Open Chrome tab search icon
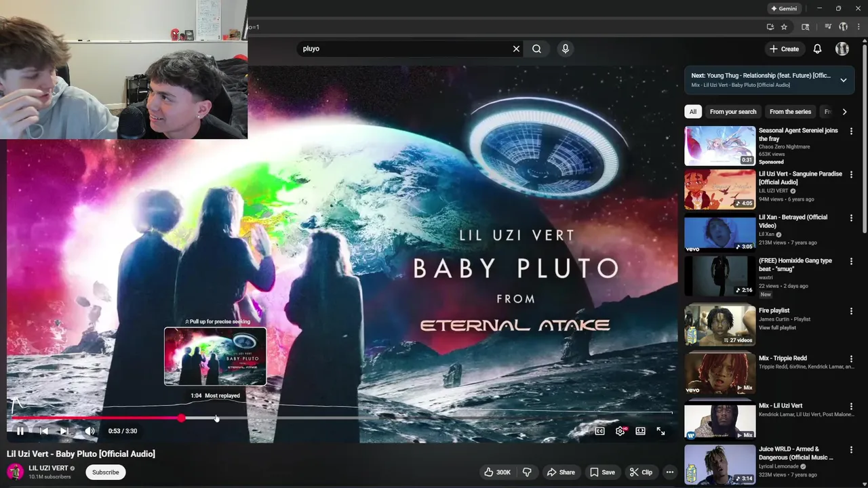This screenshot has width=868, height=488. coord(805,27)
